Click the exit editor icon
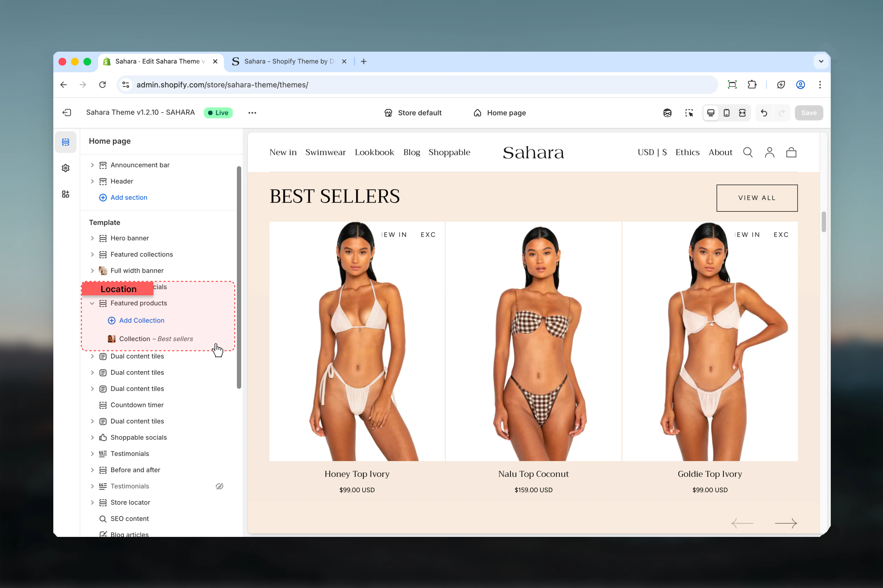883x588 pixels. pos(67,112)
